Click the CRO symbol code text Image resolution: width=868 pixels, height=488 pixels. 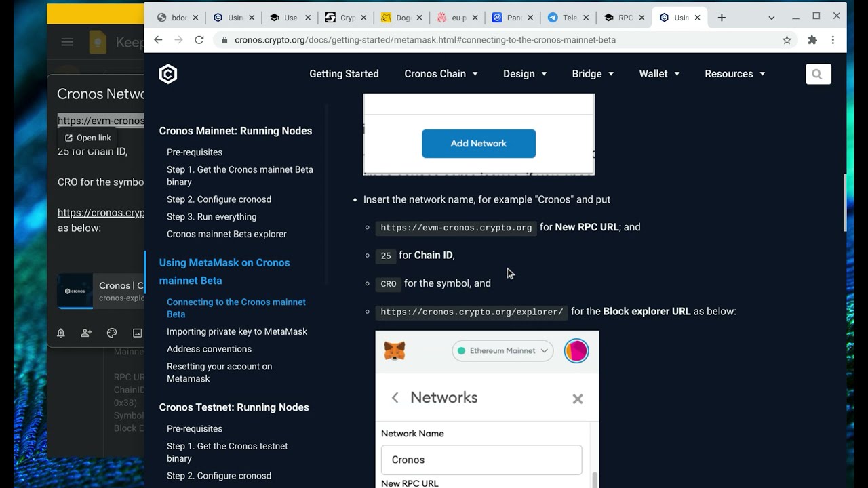click(x=389, y=284)
